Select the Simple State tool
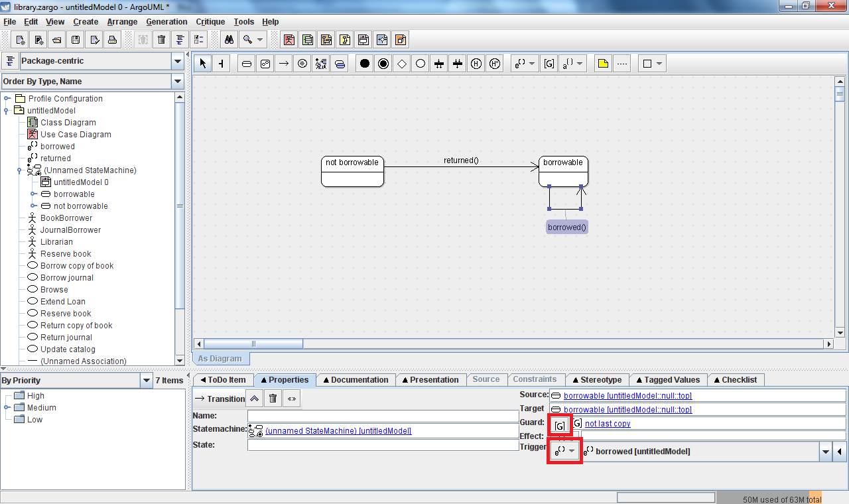Image resolution: width=849 pixels, height=504 pixels. coord(246,64)
